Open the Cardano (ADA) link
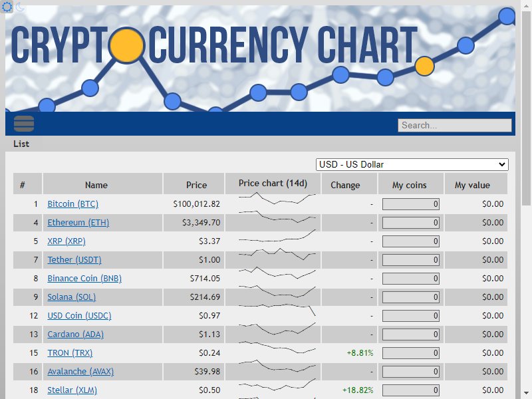Image resolution: width=532 pixels, height=399 pixels. click(x=76, y=334)
